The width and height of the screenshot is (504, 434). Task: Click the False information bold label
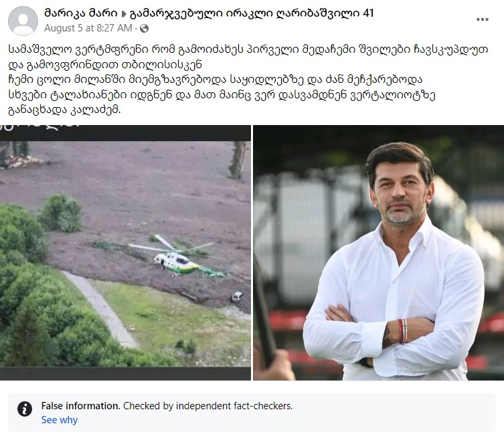tap(81, 406)
